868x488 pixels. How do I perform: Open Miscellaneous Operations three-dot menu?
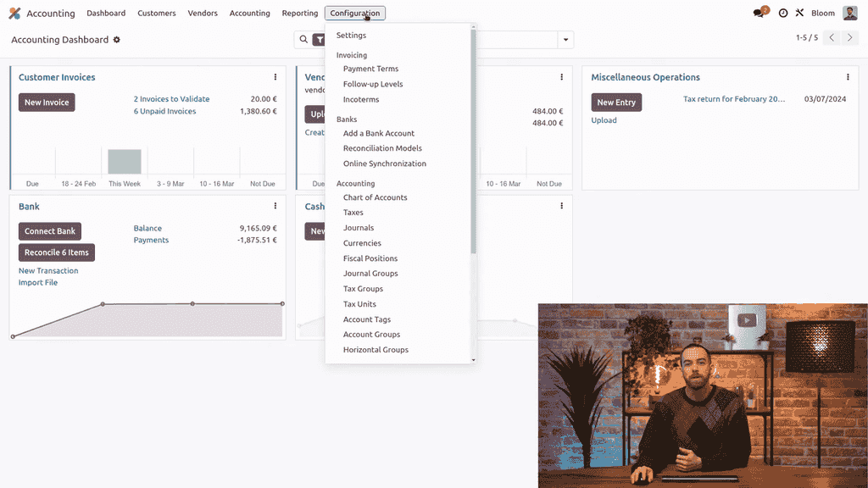pos(848,77)
